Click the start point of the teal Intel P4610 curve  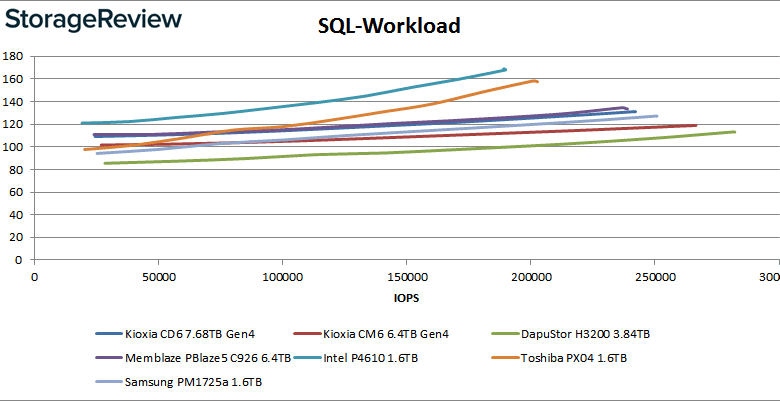click(x=82, y=123)
